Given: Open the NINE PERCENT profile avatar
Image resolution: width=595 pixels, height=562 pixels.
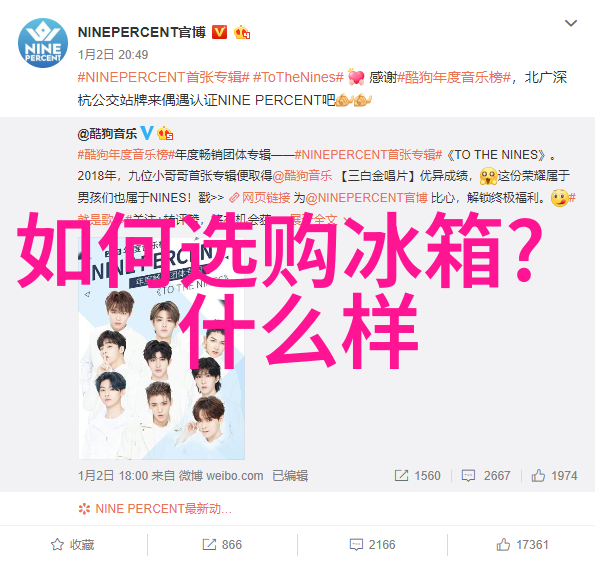Looking at the screenshot, I should 43,43.
